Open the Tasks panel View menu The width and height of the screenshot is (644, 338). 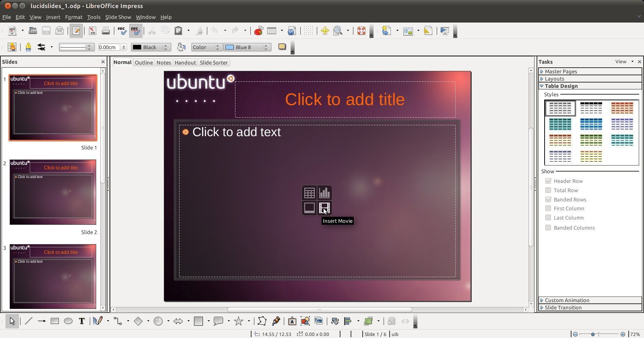coord(624,62)
